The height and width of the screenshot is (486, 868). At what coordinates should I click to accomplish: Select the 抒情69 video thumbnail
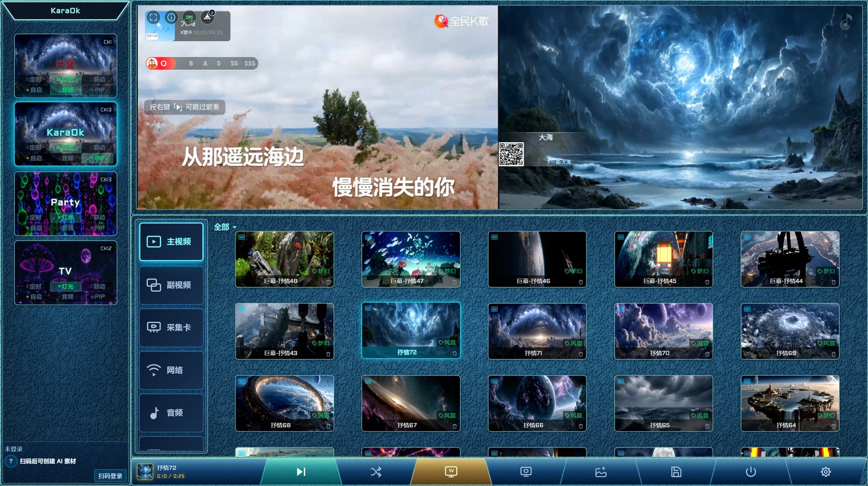[x=790, y=331]
